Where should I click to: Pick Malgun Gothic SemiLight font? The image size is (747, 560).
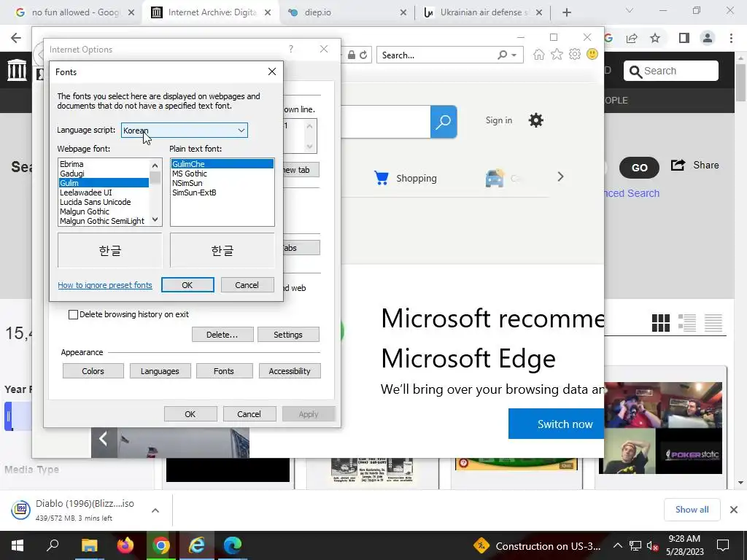(104, 221)
